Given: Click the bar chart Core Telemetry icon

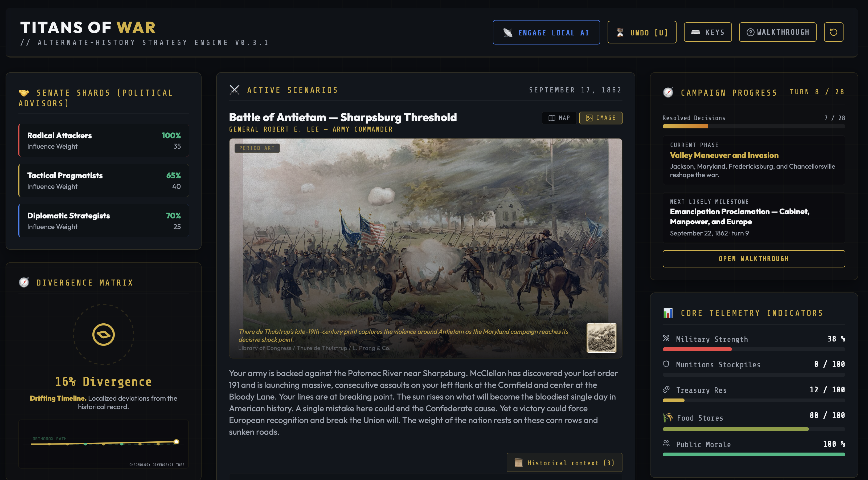Looking at the screenshot, I should [x=668, y=313].
